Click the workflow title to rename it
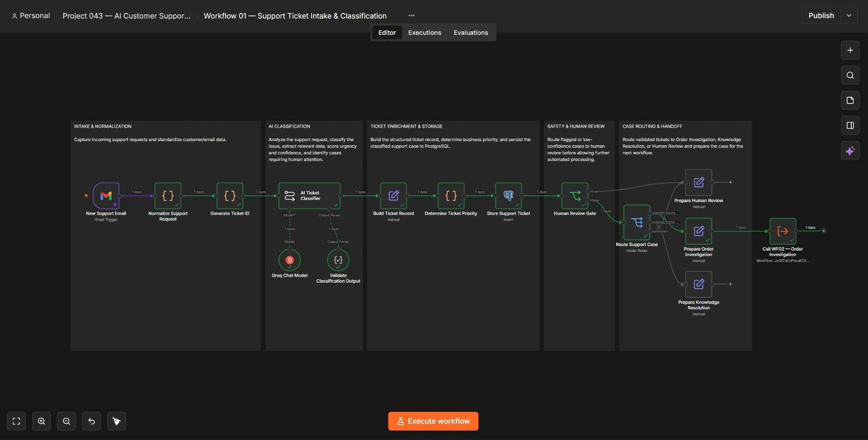The image size is (868, 440). 295,16
